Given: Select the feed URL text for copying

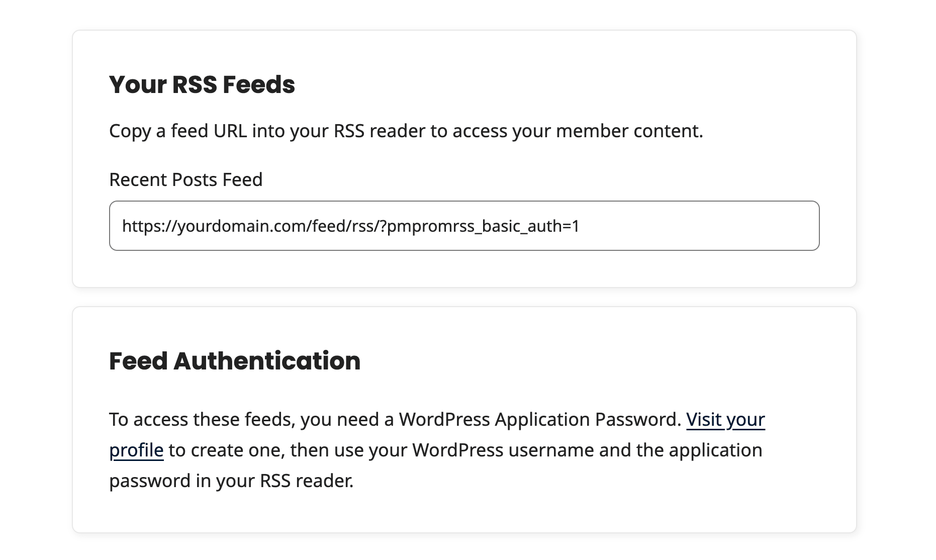Looking at the screenshot, I should click(351, 226).
